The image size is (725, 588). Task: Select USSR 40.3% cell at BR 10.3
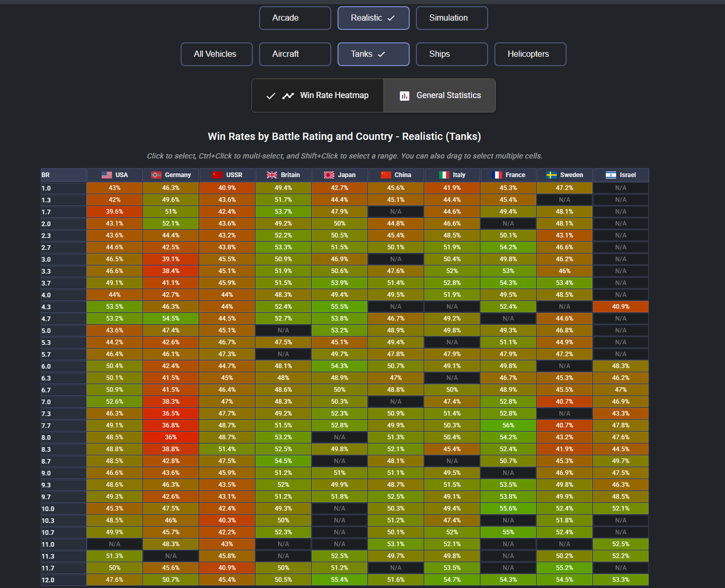[227, 520]
